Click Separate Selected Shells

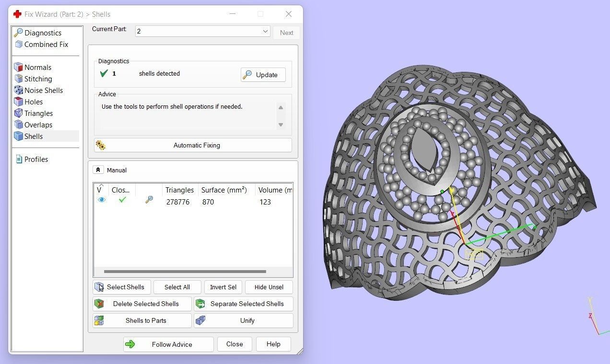point(243,304)
